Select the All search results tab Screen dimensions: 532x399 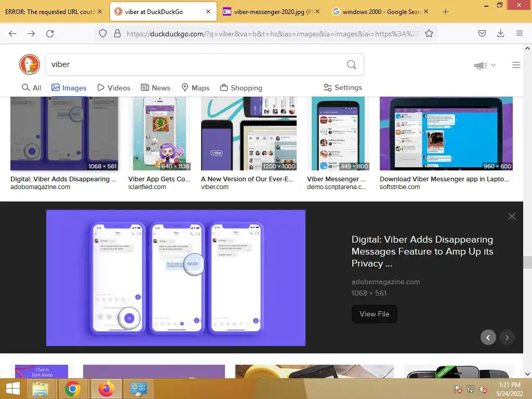31,88
